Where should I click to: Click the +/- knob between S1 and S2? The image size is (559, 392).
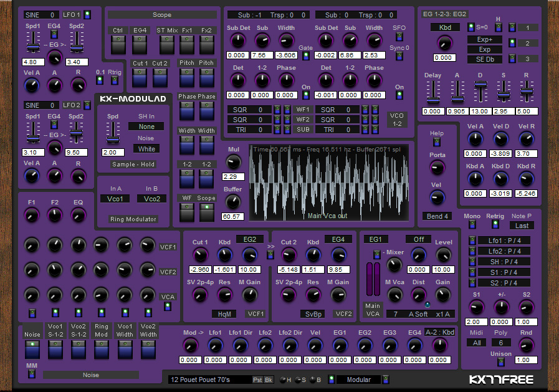(x=501, y=307)
